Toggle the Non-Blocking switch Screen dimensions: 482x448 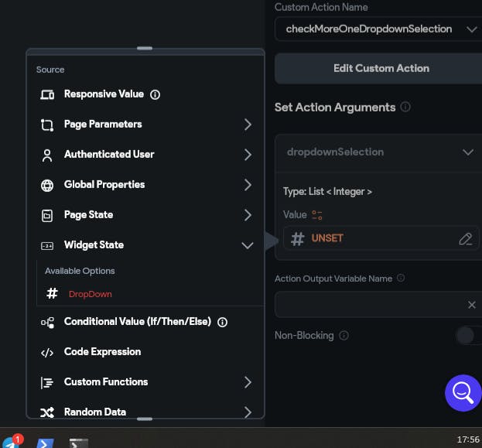[x=467, y=336]
